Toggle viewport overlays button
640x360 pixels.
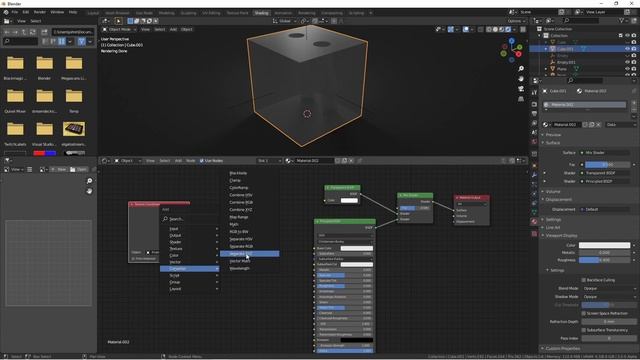pyautogui.click(x=466, y=29)
